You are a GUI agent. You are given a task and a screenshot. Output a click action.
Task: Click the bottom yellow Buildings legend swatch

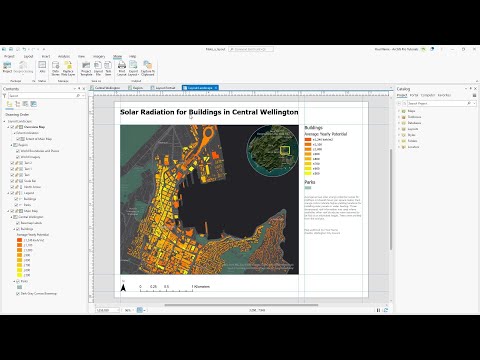(308, 173)
